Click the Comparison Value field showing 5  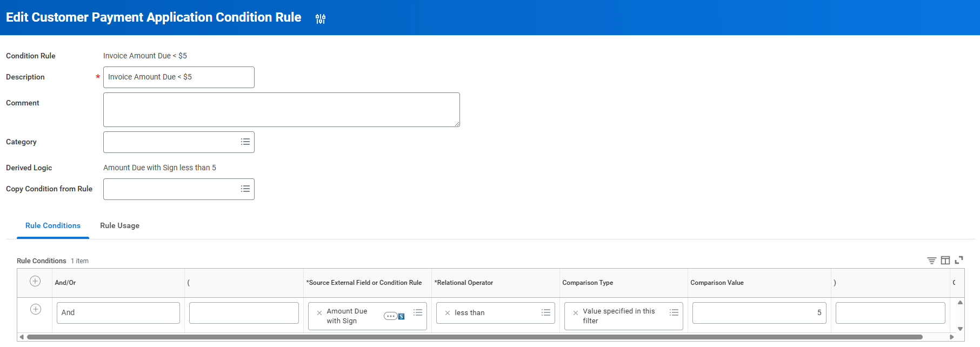pyautogui.click(x=759, y=313)
